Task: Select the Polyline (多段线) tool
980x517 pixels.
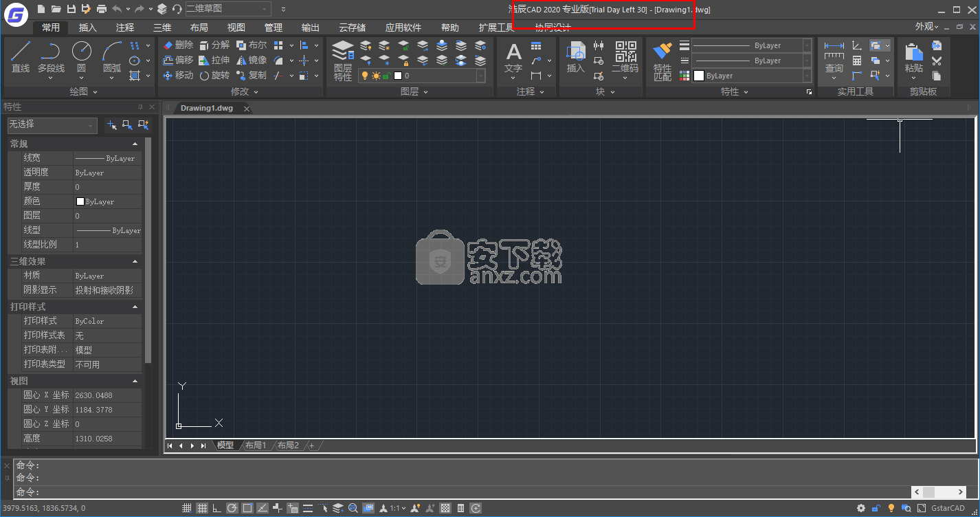Action: click(51, 57)
